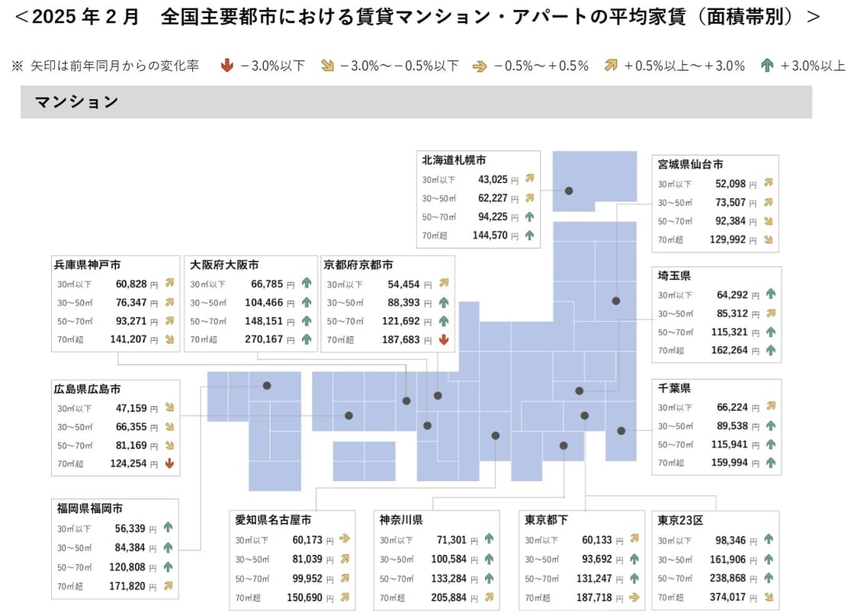Click the diagonal arrow beside Chiba 66,224 円
Viewport: 854px width, 616px height.
pos(771,406)
